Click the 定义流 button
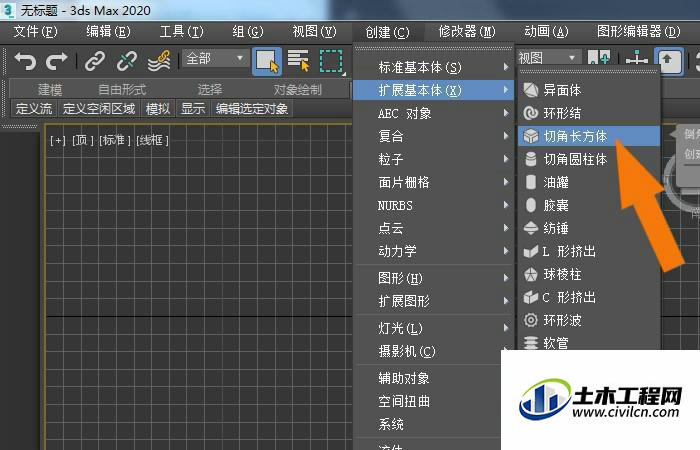The width and height of the screenshot is (700, 450). point(34,108)
